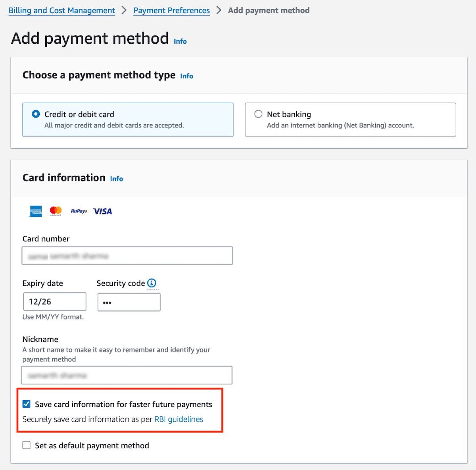This screenshot has height=470, width=476.
Task: Enable Set as default payment method
Action: point(27,445)
